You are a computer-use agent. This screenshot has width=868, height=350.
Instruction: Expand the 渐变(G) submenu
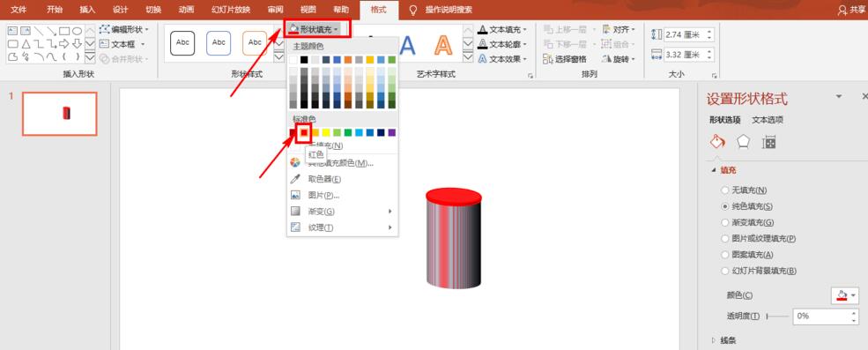click(342, 212)
